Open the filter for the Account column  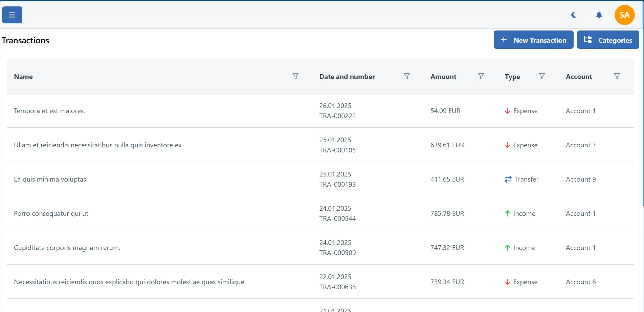click(617, 76)
